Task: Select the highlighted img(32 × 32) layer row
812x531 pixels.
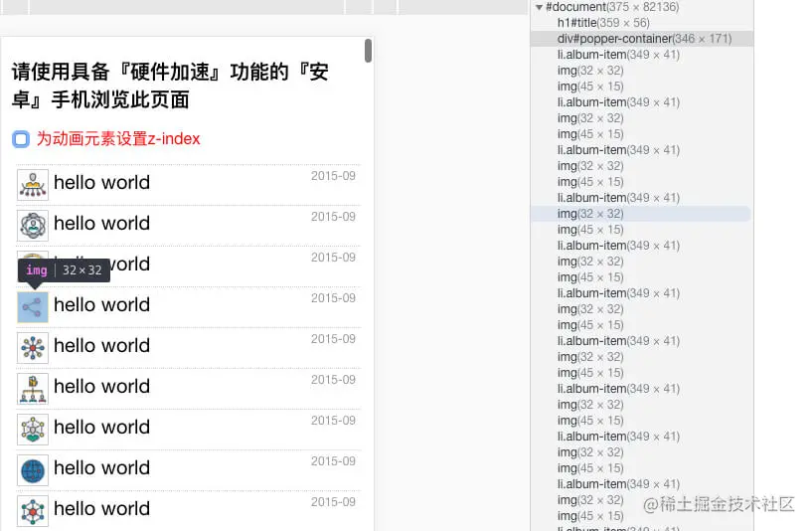Action: [x=641, y=214]
